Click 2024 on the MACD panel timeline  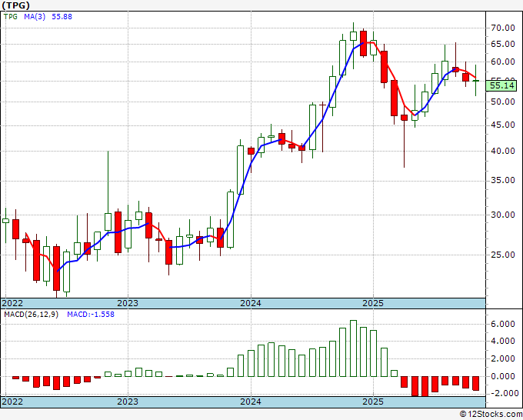(251, 402)
